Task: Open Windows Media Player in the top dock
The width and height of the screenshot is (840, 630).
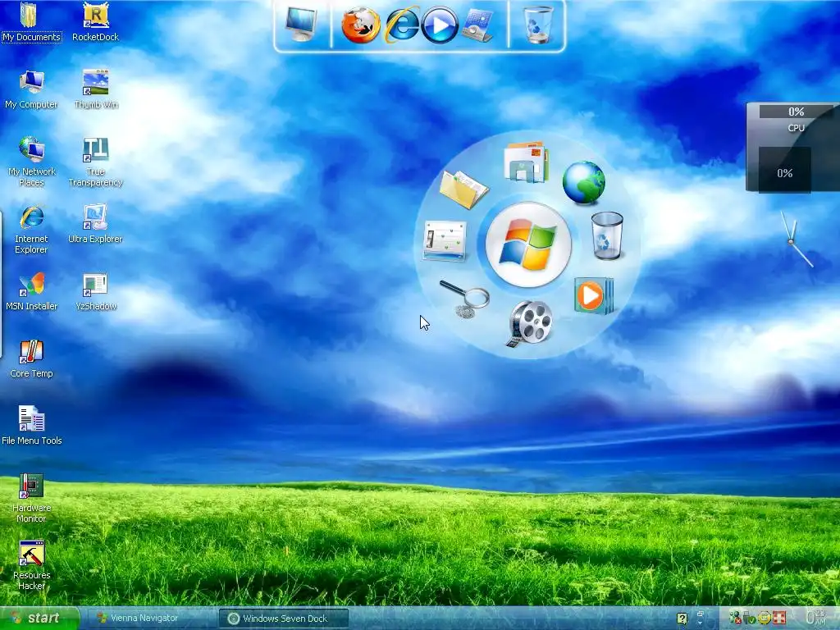Action: pyautogui.click(x=440, y=25)
